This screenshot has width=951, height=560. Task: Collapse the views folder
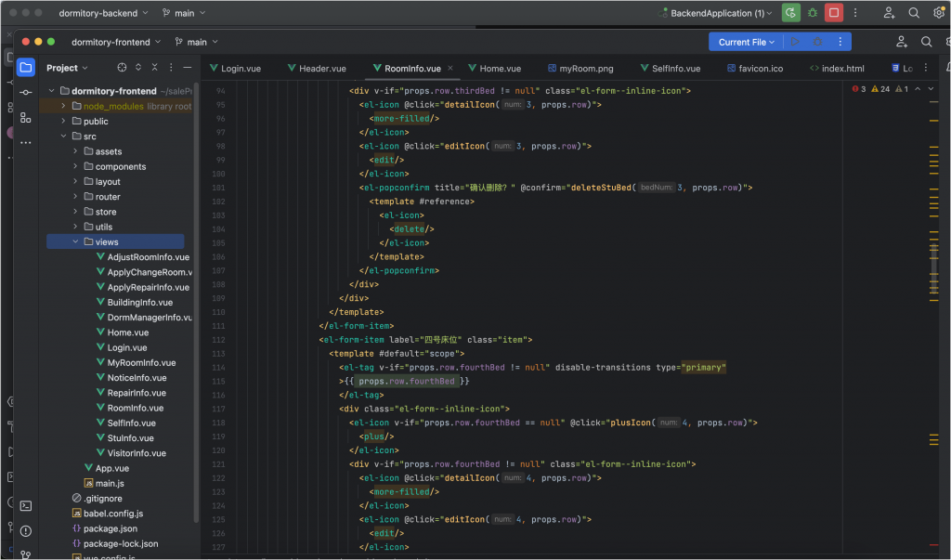77,241
